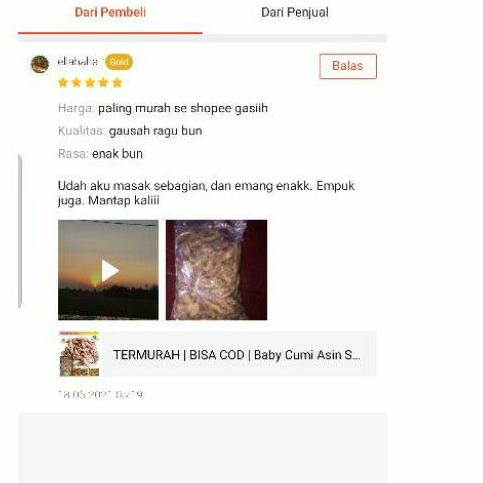483x483 pixels.
Task: Click the third rating star
Action: [90, 82]
